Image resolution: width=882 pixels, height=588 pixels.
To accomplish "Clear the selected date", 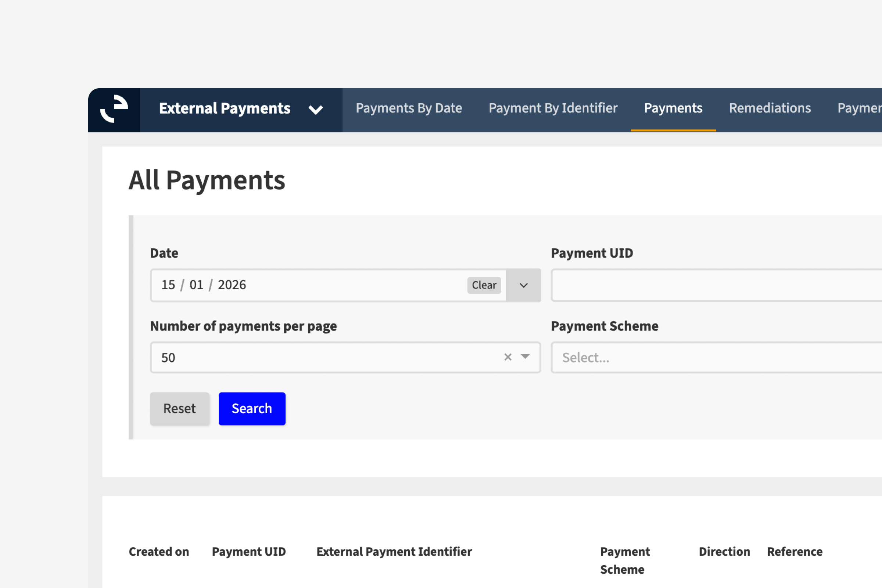I will click(x=484, y=285).
